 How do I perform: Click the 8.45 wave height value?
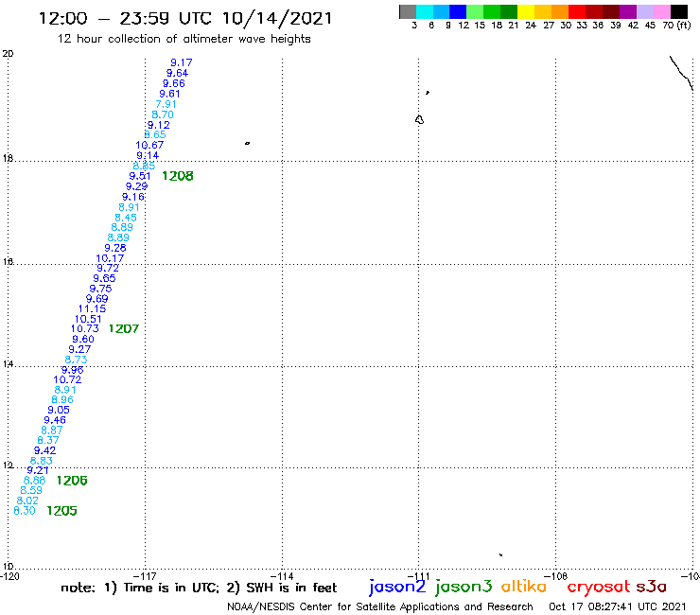click(x=126, y=218)
